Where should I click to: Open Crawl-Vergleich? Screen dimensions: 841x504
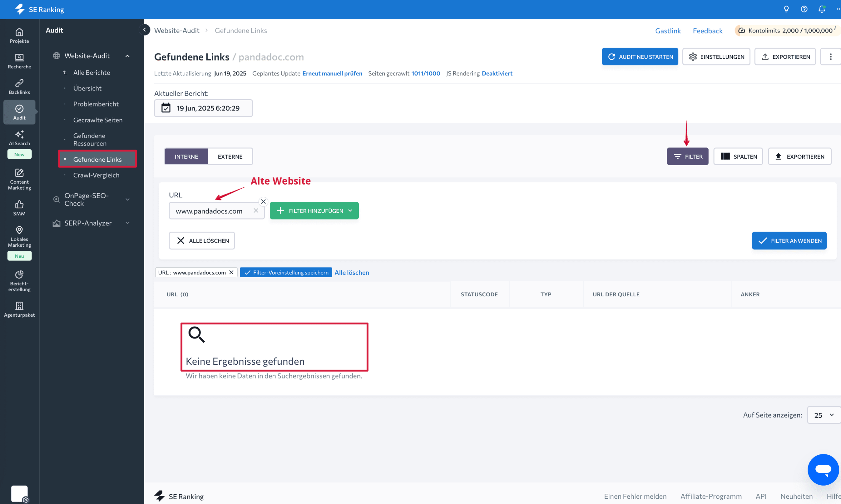click(x=96, y=175)
